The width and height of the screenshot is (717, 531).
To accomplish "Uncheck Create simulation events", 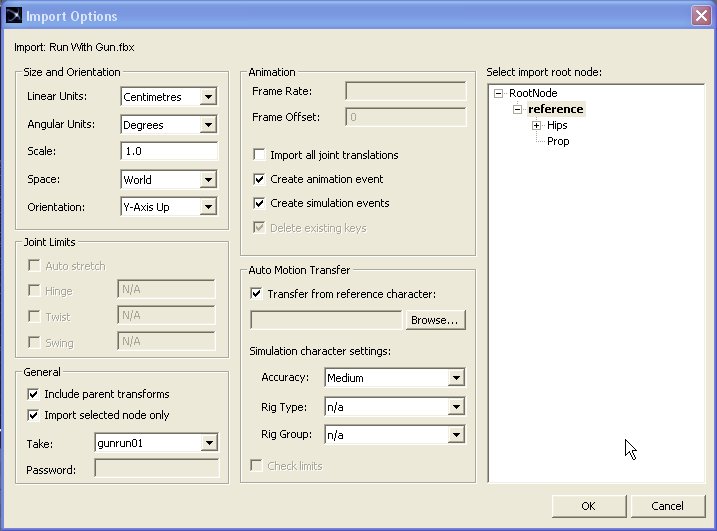I will 259,203.
